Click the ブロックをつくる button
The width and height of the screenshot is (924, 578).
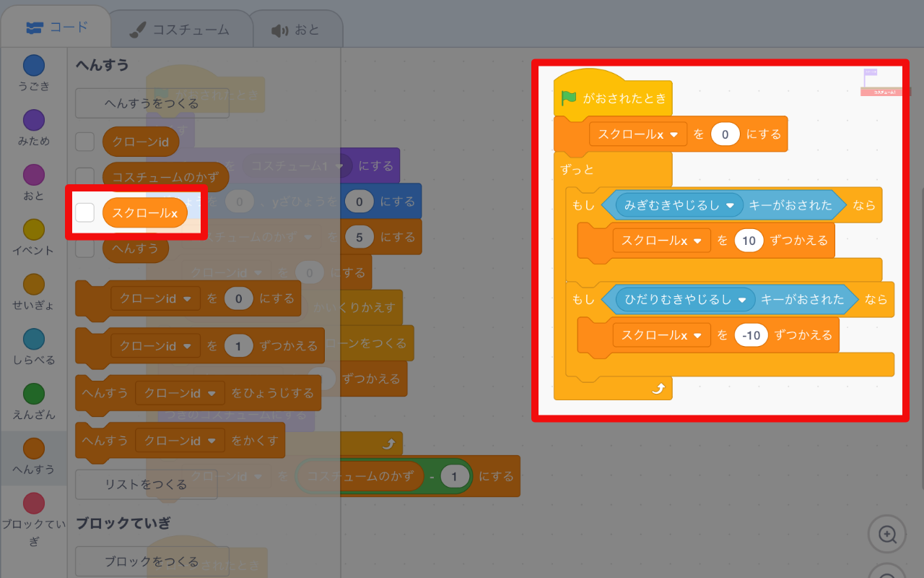[152, 561]
